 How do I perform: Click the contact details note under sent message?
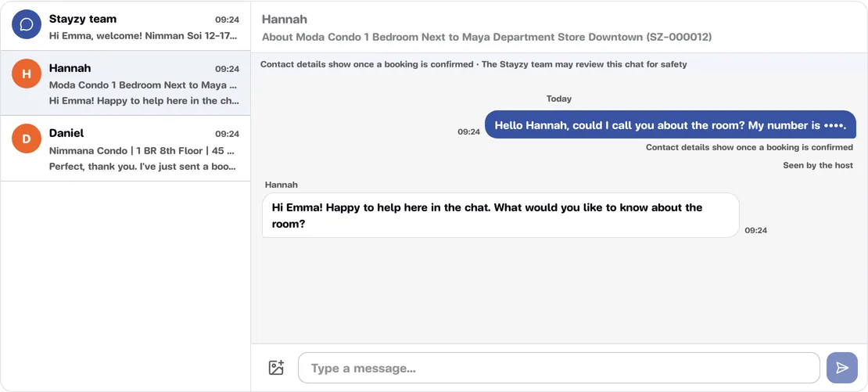tap(750, 147)
